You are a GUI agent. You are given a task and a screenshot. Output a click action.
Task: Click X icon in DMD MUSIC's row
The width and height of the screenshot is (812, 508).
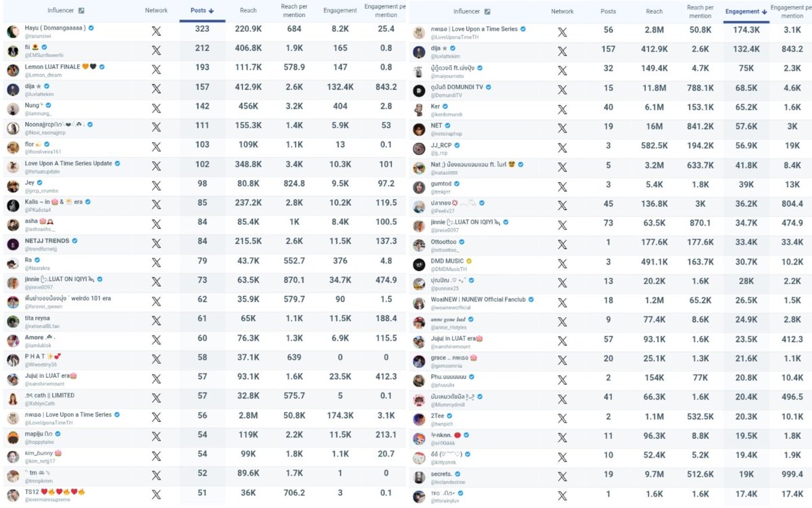point(562,263)
